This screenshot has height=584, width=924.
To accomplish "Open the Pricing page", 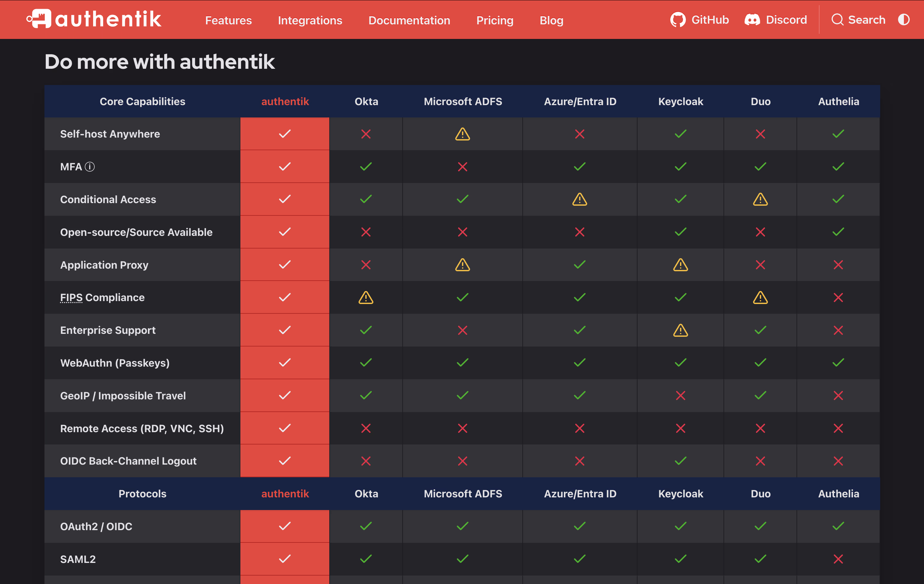I will tap(495, 20).
